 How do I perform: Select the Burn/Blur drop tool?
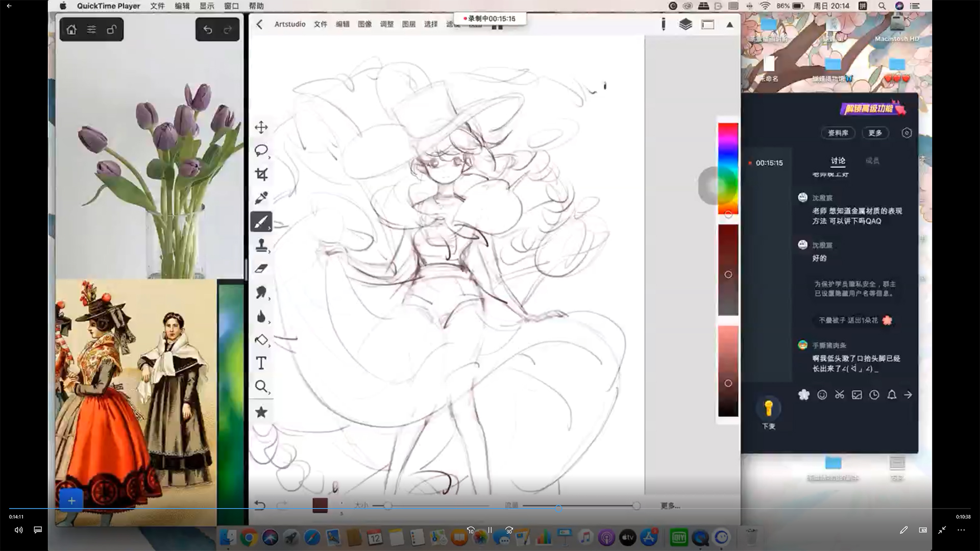click(x=261, y=316)
